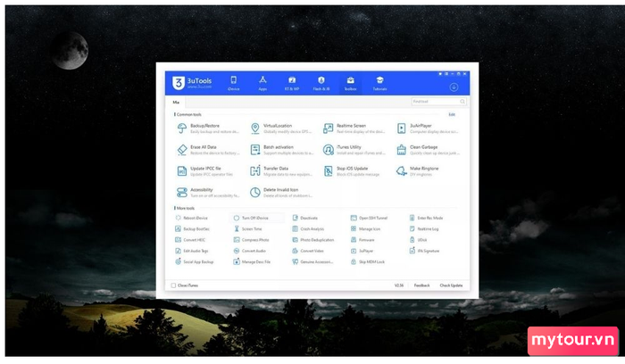Image resolution: width=625 pixels, height=364 pixels.
Task: Click Reboot iDevice
Action: point(191,218)
